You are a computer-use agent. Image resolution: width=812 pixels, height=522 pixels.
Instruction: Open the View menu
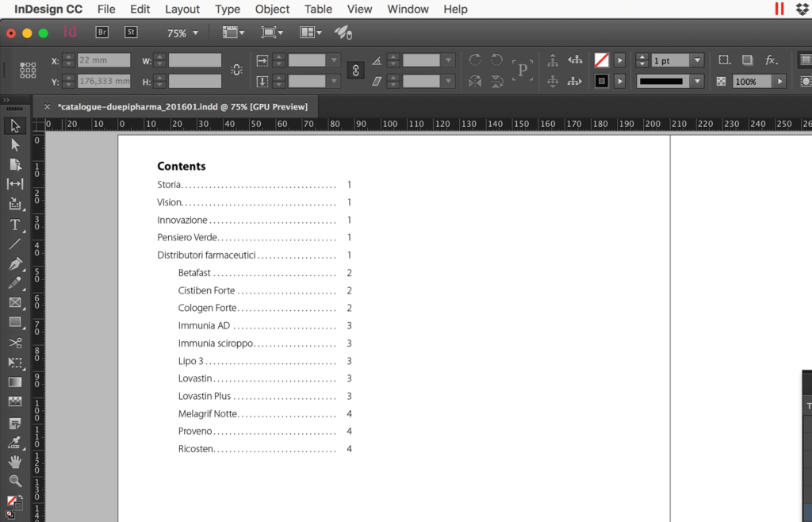click(359, 9)
